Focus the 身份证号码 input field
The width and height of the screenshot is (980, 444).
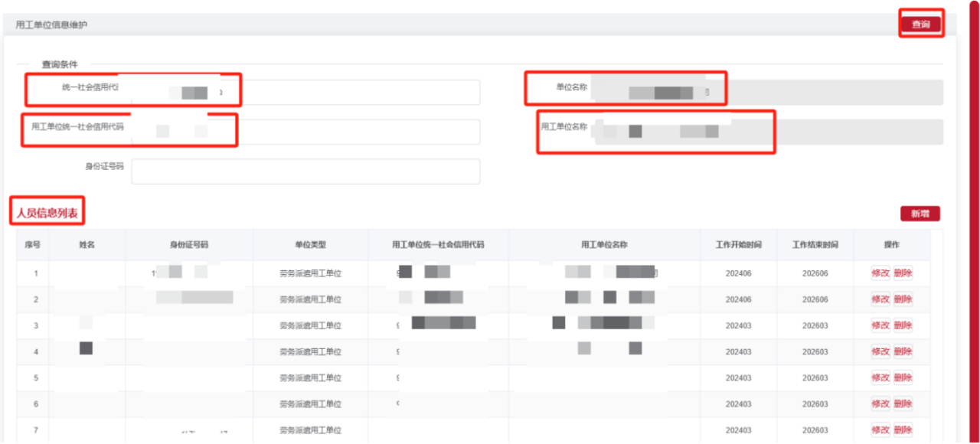tap(305, 171)
